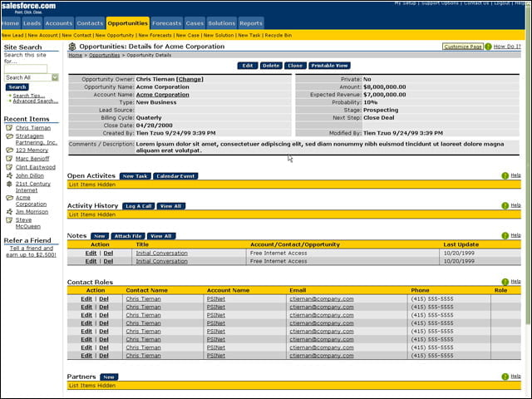Click in the site search text field

click(26, 69)
